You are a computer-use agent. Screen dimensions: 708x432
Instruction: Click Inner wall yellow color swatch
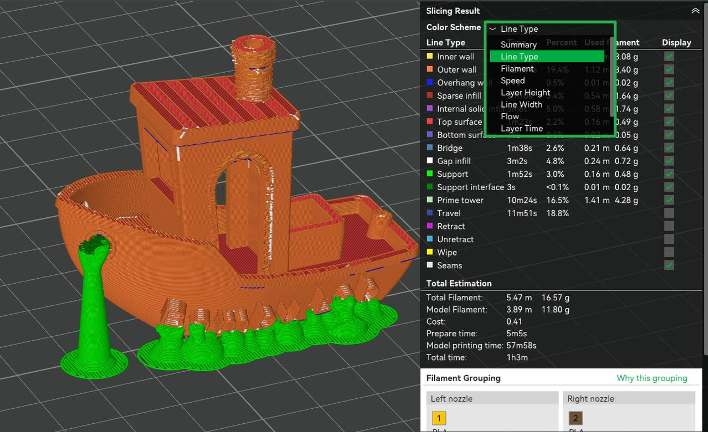[430, 56]
